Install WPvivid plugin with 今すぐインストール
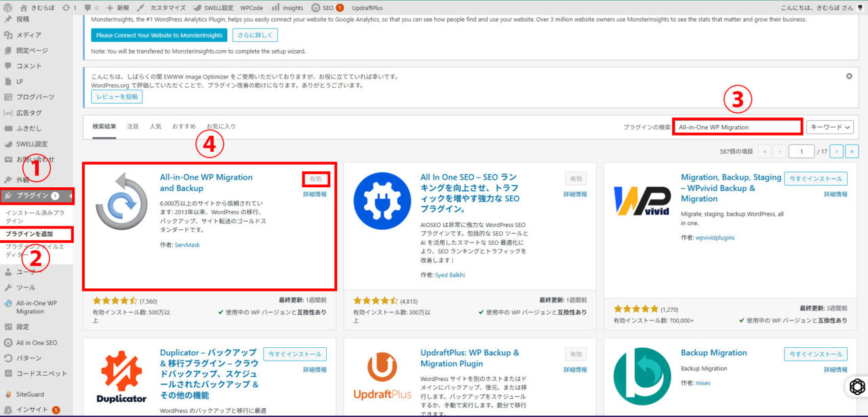This screenshot has height=417, width=868. click(x=815, y=179)
